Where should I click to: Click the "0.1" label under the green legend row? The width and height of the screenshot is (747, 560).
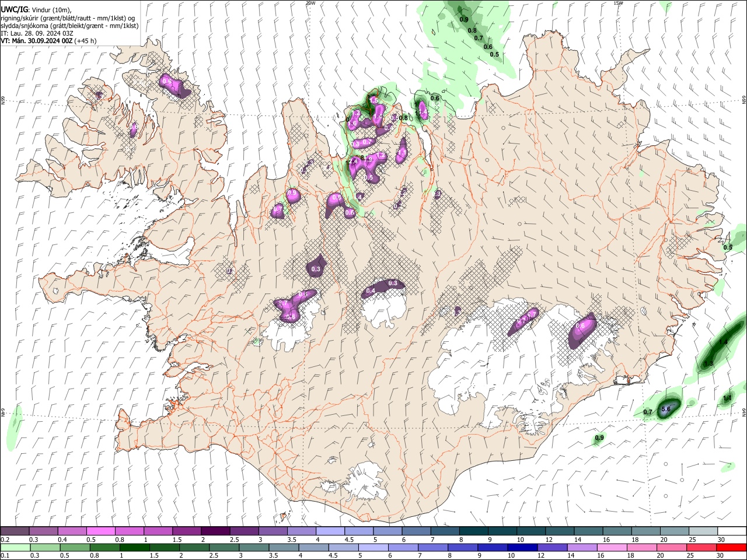5,555
